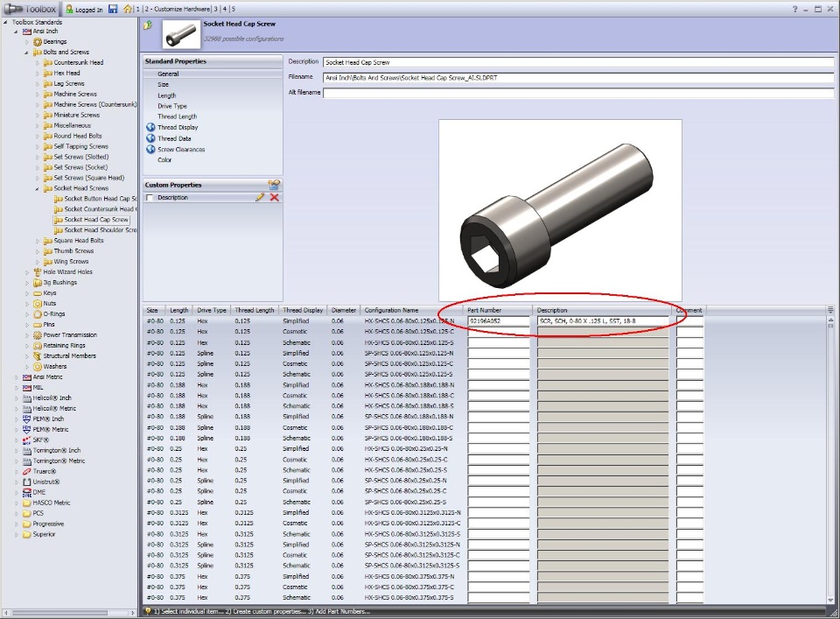The image size is (840, 619).
Task: Click the SKF standard icon
Action: [27, 440]
